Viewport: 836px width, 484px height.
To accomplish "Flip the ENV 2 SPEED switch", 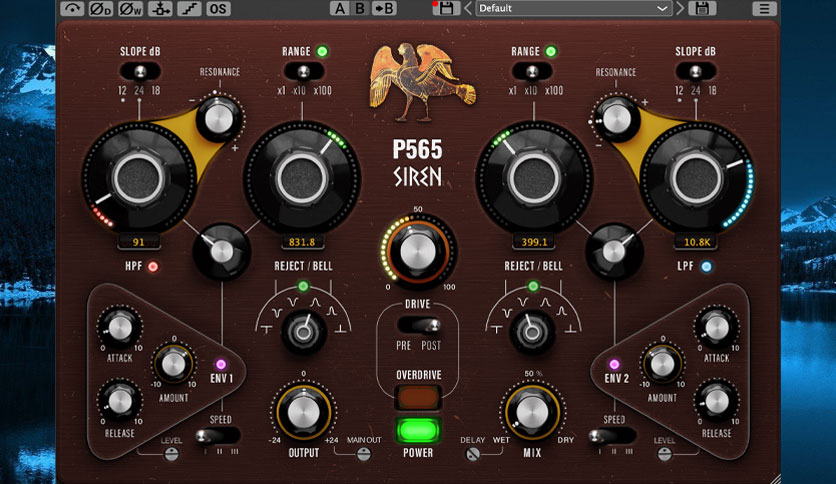I will tap(612, 437).
